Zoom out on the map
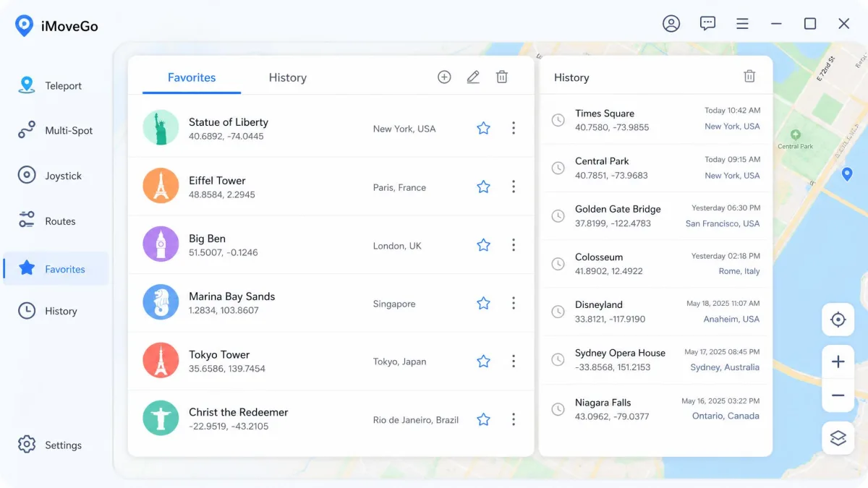Viewport: 868px width, 488px height. (838, 395)
